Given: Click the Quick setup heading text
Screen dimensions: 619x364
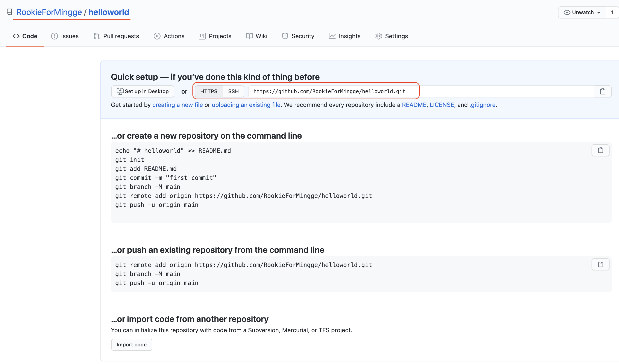Looking at the screenshot, I should [215, 77].
